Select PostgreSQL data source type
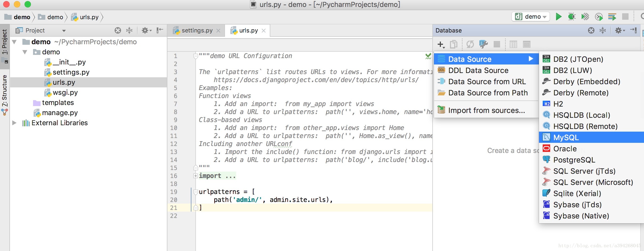 tap(591, 160)
